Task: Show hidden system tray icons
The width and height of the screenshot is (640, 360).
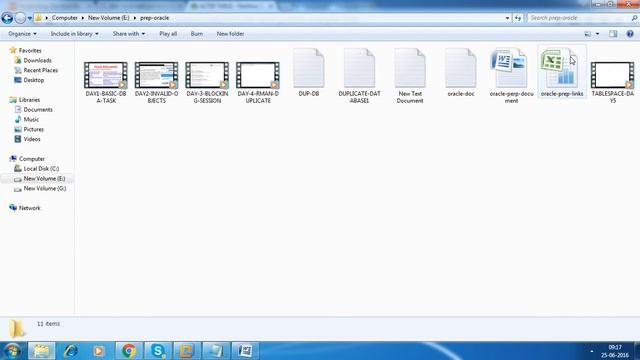Action: pyautogui.click(x=591, y=351)
